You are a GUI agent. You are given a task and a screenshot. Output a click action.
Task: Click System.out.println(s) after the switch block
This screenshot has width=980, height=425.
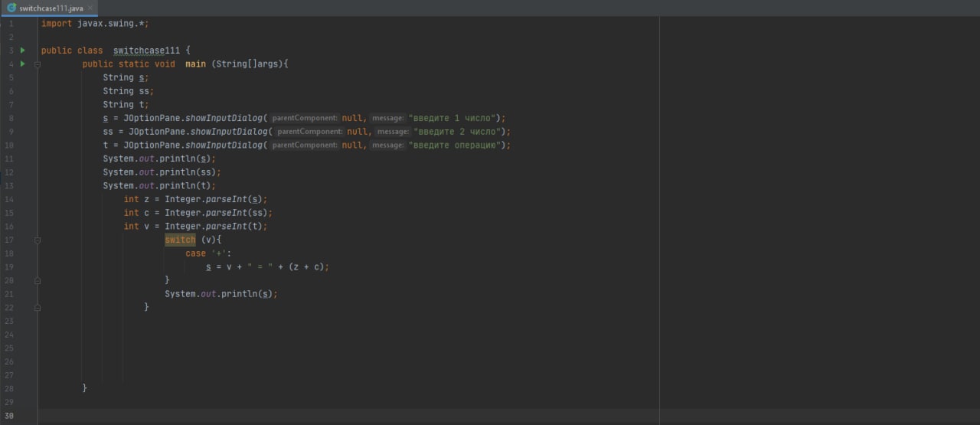coord(221,294)
